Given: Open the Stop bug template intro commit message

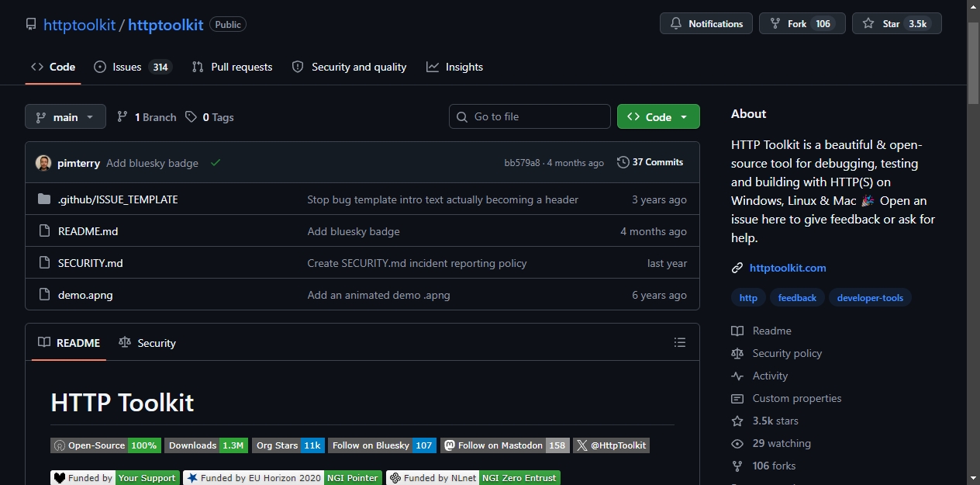Looking at the screenshot, I should click(443, 199).
